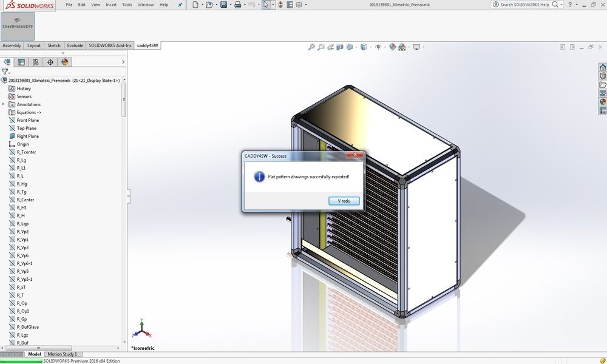
Task: Click the Hide/Show Items eye icon
Action: (x=378, y=47)
